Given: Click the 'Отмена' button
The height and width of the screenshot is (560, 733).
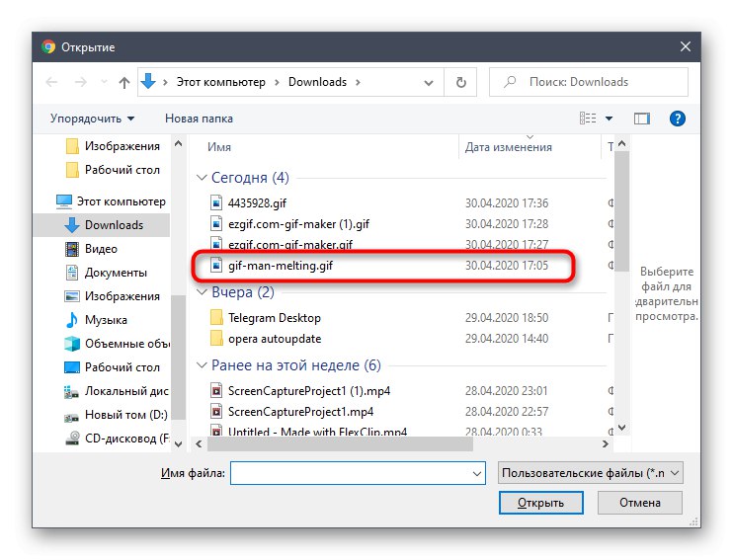Looking at the screenshot, I should pyautogui.click(x=639, y=503).
